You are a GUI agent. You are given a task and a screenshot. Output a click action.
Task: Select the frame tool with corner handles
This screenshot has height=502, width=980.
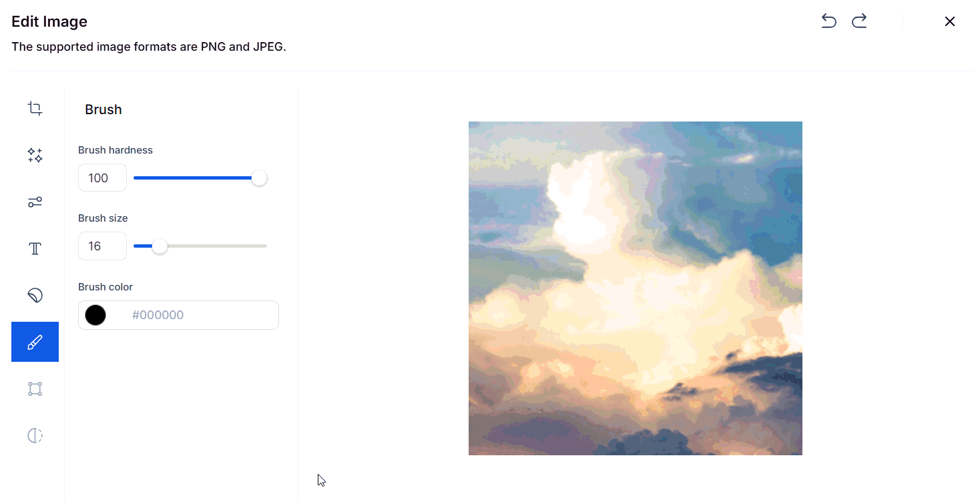(35, 389)
